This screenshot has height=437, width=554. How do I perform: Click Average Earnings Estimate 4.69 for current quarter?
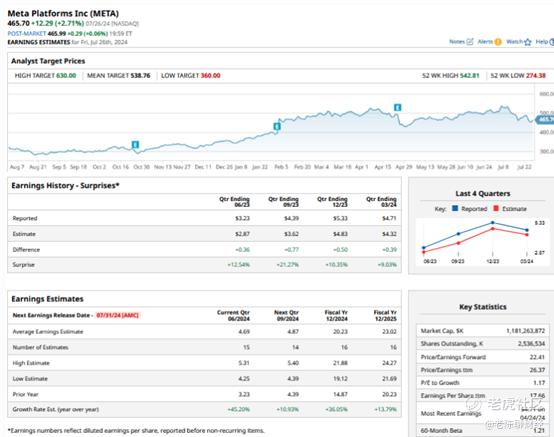click(x=244, y=332)
